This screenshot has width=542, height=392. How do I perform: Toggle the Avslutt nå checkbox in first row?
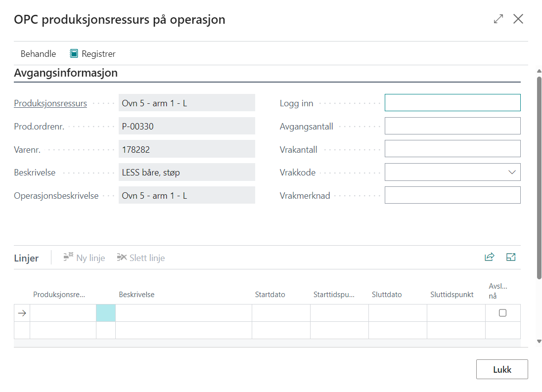click(502, 313)
